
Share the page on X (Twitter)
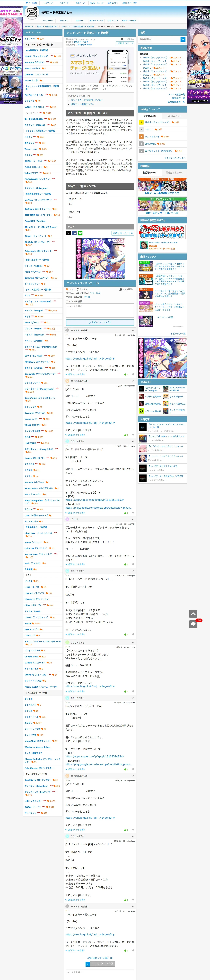68,233
